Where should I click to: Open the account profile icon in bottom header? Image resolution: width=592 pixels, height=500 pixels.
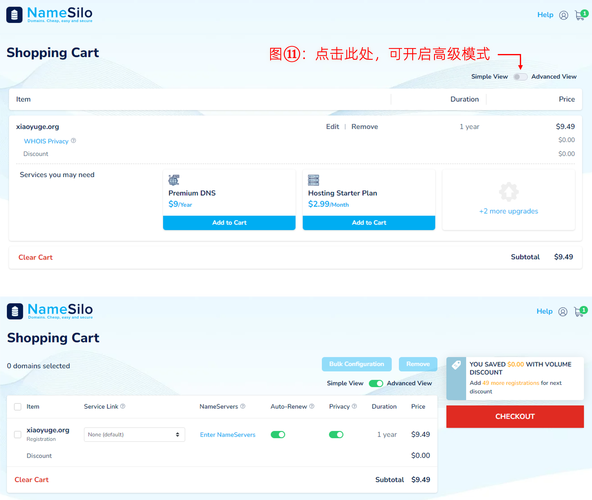pos(563,312)
